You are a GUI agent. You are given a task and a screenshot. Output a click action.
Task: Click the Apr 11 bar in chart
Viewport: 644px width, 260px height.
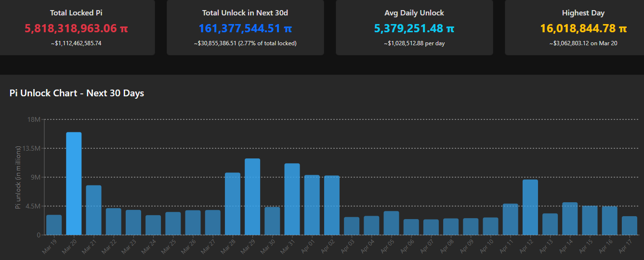point(511,219)
